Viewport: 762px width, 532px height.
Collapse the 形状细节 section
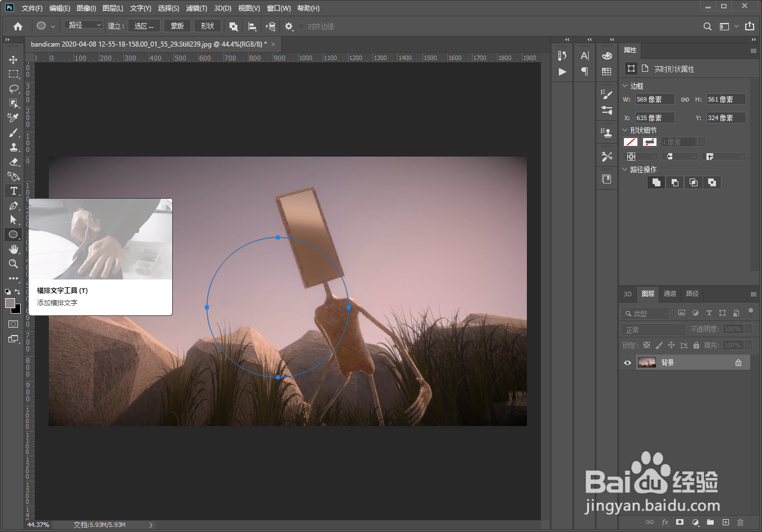[x=625, y=130]
